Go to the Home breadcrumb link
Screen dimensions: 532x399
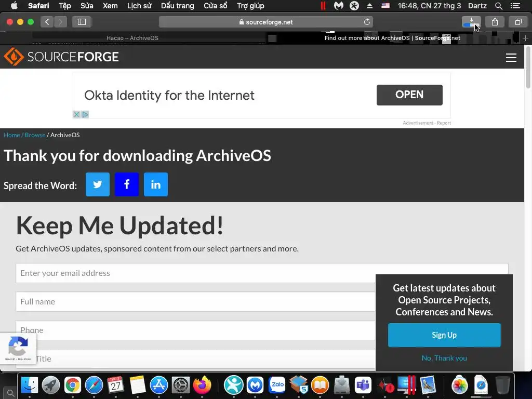click(x=12, y=135)
